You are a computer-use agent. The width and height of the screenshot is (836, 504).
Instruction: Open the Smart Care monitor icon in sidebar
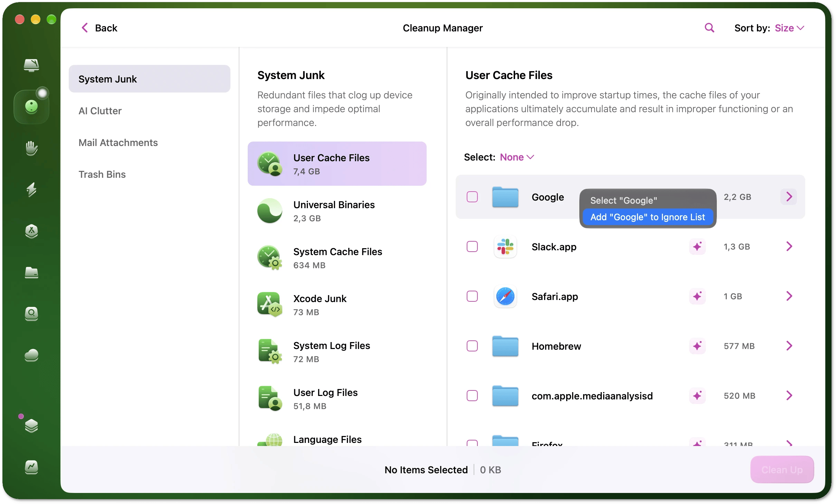tap(31, 65)
